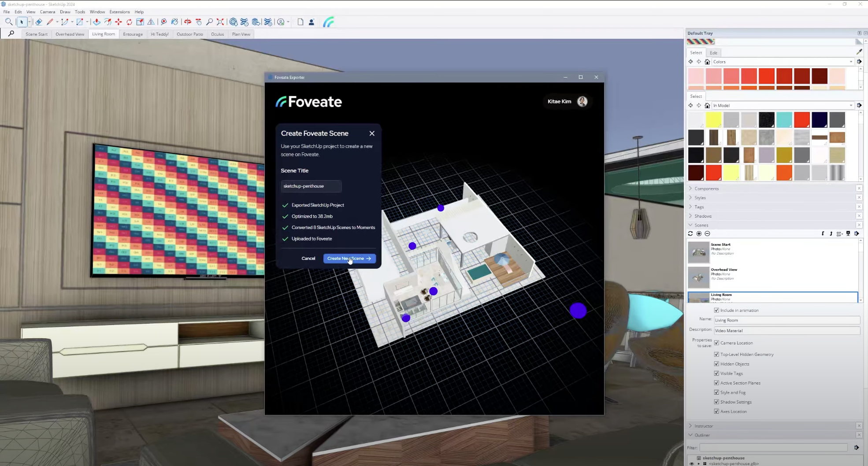868x466 pixels.
Task: Activate the Move tool with red arrows
Action: pyautogui.click(x=119, y=22)
